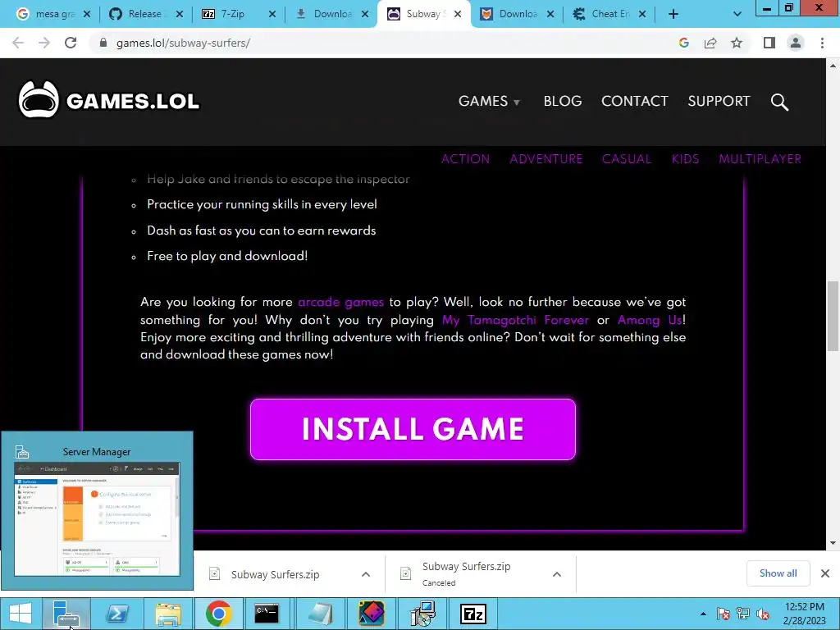The width and height of the screenshot is (840, 630).
Task: Open the BLOG menu item
Action: [563, 101]
